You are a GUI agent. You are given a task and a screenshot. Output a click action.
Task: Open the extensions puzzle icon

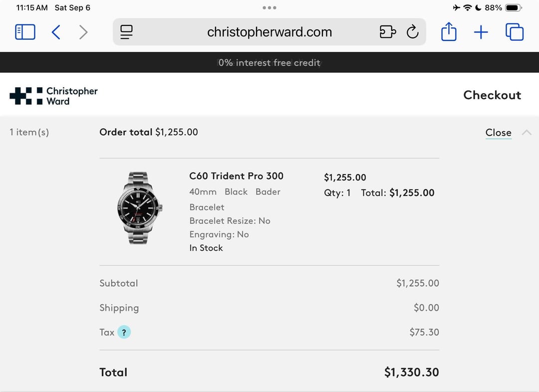coord(388,32)
